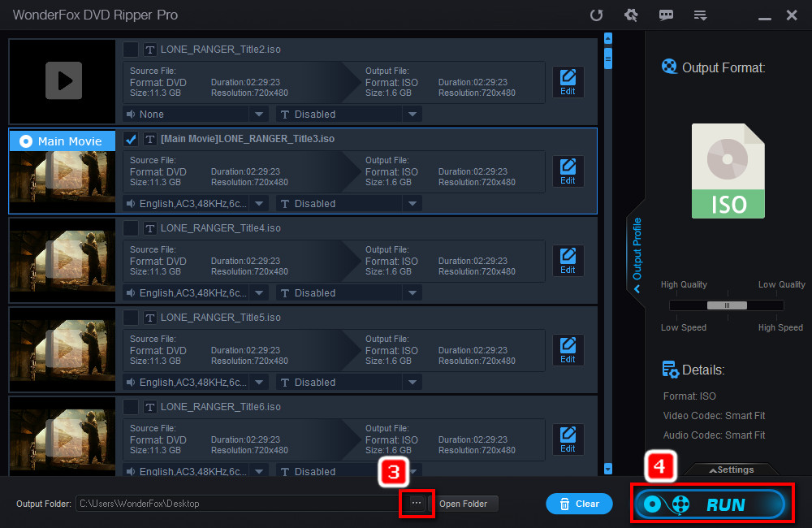812x528 pixels.
Task: Open subtitle dropdown for Title4
Action: coord(412,292)
